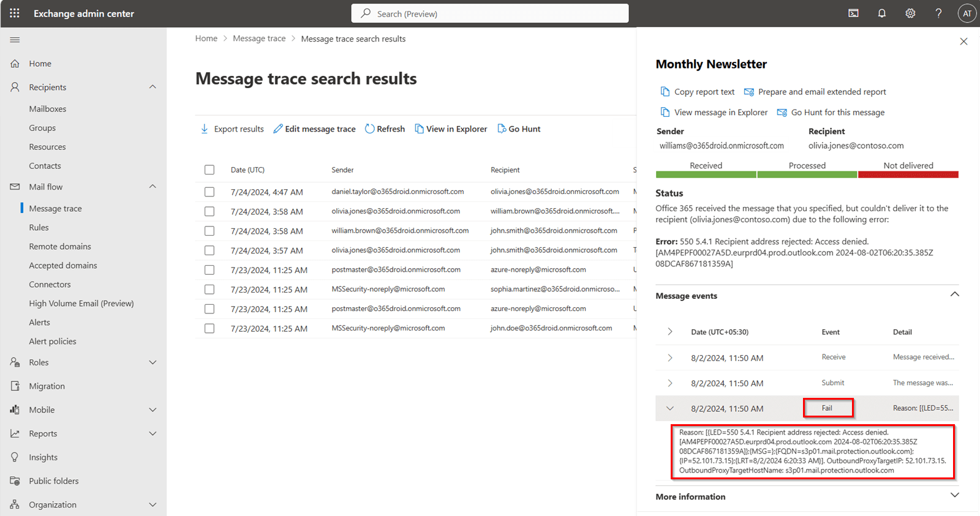Viewport: 980px width, 516px height.
Task: Click the red Not delivered status bar
Action: coord(908,174)
